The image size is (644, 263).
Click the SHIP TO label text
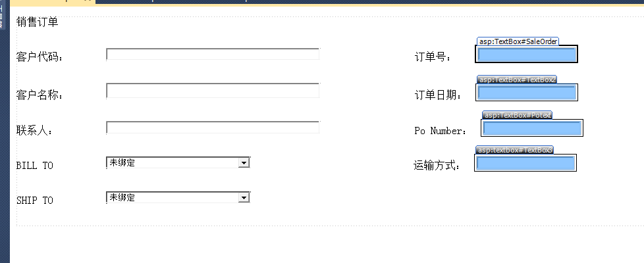coord(34,201)
